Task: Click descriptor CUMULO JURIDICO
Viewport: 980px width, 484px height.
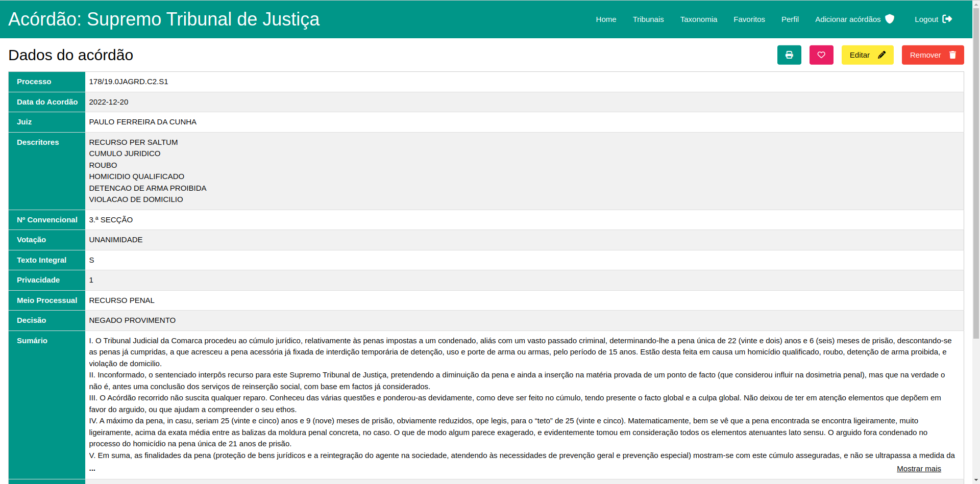Action: tap(125, 154)
